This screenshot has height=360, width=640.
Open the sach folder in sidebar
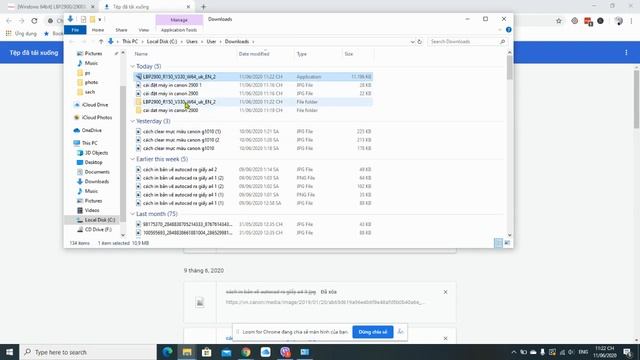[90, 92]
